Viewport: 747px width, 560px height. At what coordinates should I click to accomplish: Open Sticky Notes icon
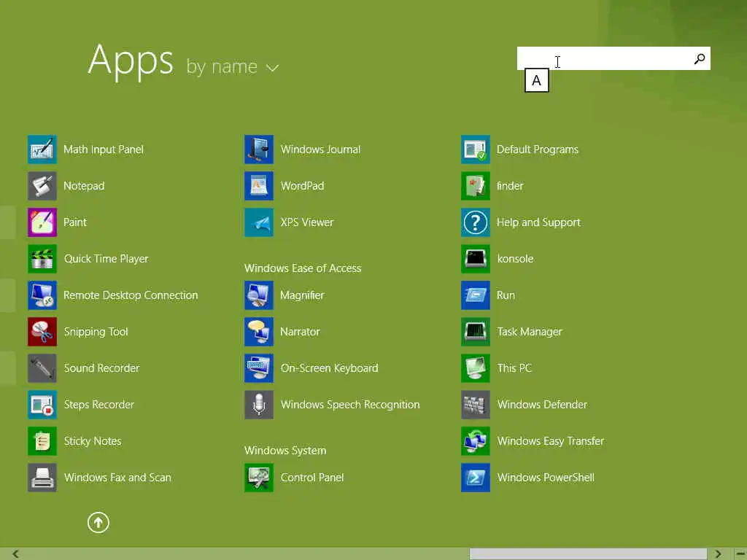(x=42, y=441)
